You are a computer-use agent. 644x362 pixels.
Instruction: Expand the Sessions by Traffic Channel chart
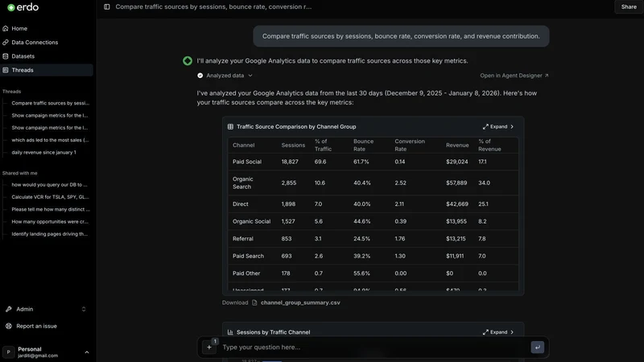498,332
